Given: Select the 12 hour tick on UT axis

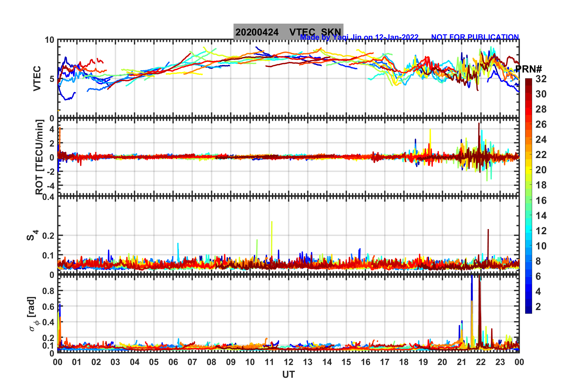Looking at the screenshot, I should tap(288, 362).
